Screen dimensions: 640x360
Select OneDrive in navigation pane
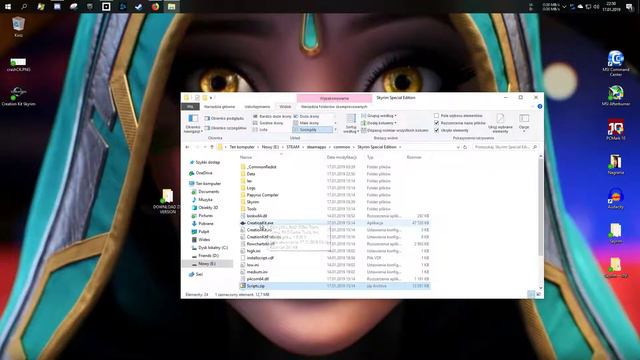[x=204, y=173]
